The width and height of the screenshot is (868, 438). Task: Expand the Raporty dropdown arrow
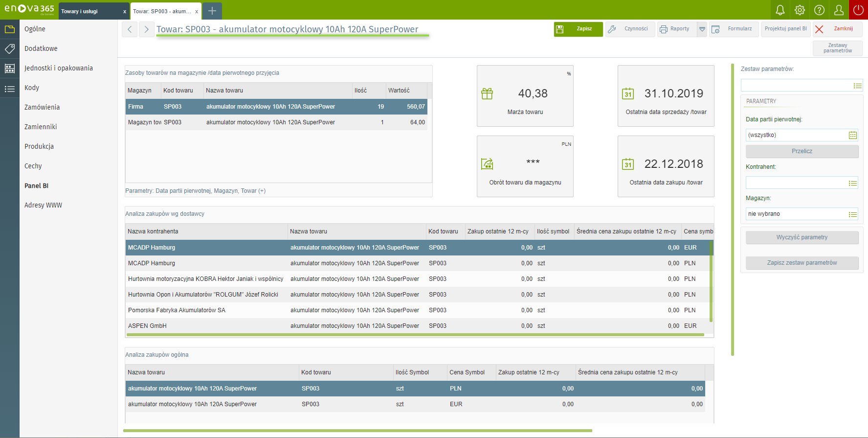702,29
